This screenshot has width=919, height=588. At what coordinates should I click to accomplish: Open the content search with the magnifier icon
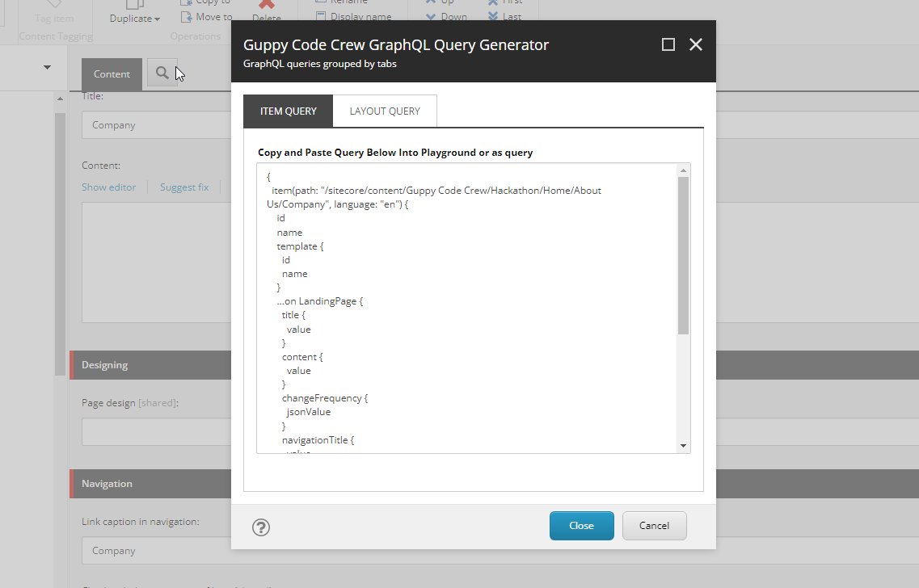162,72
